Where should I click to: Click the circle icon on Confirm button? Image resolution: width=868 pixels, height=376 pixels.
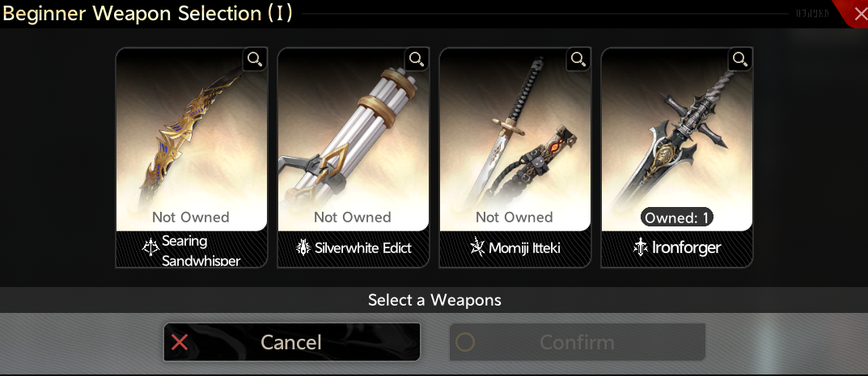point(465,342)
